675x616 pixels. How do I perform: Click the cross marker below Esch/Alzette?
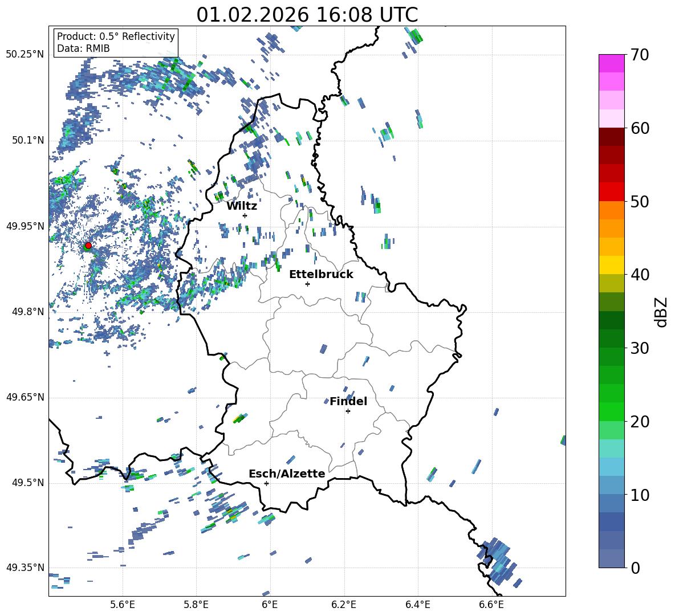(266, 483)
